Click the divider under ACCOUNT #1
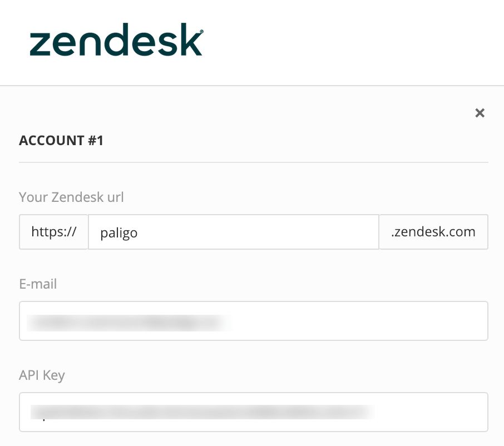Screen dimensions: 504x446 (253, 162)
